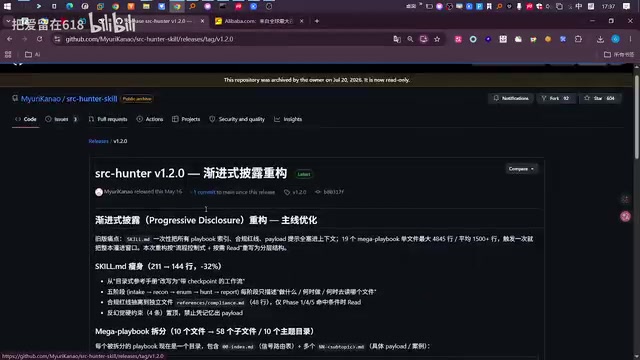The height and width of the screenshot is (360, 640).
Task: Open the site information icon in address bar
Action: 57,39
